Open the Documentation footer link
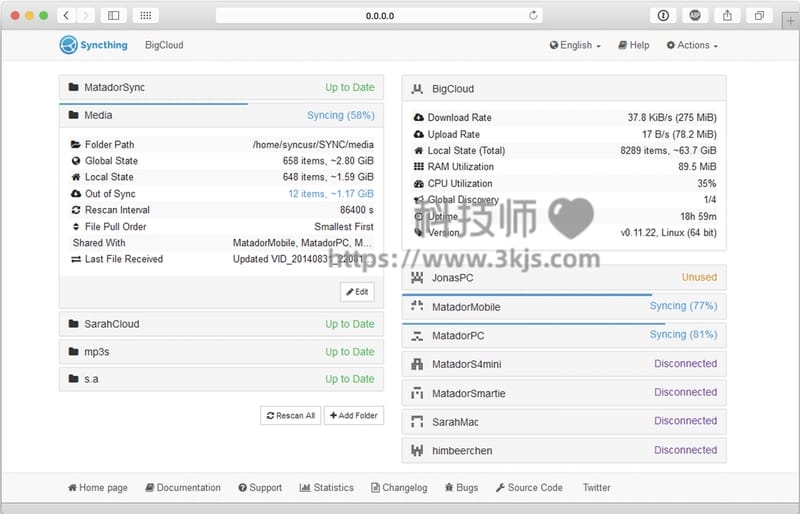This screenshot has height=514, width=800. (183, 487)
